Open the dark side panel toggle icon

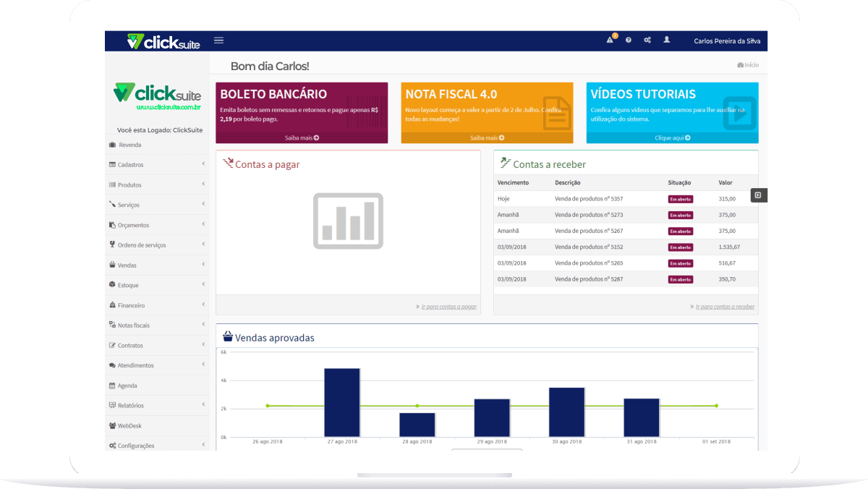tap(759, 195)
